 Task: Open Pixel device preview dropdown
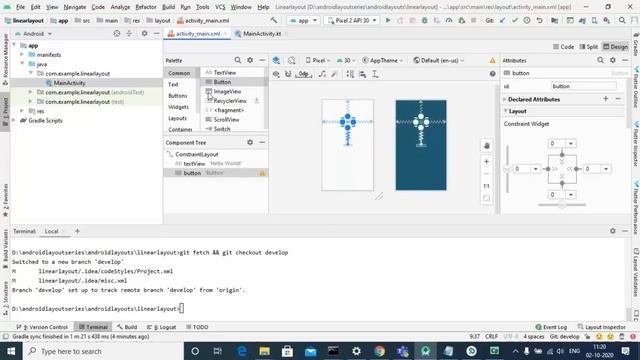coord(318,60)
